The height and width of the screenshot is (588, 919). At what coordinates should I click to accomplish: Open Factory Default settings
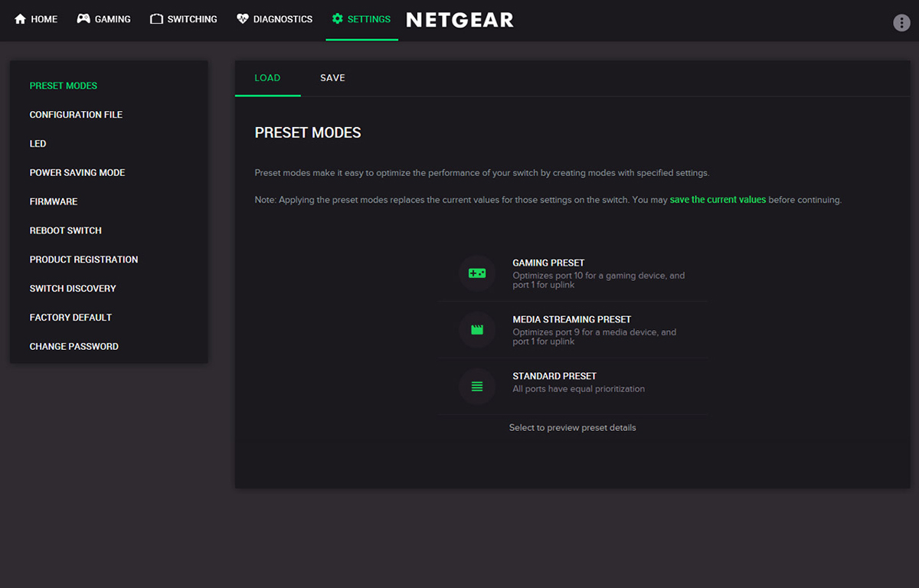point(70,318)
